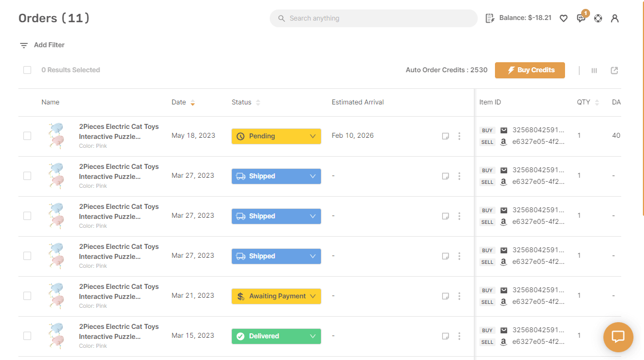Check the Select All checkbox in header
Viewport: 644px width, 360px height.
[x=27, y=69]
